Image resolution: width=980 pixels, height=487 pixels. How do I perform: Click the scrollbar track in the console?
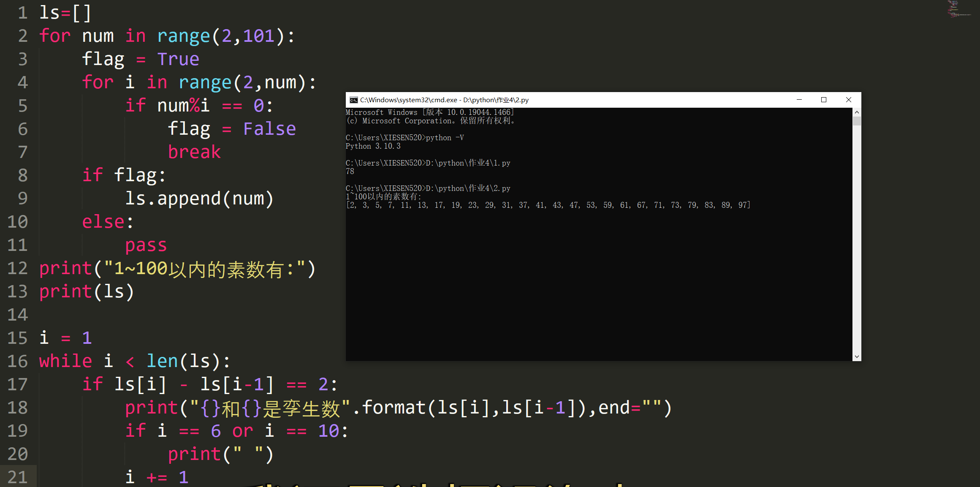pyautogui.click(x=857, y=232)
